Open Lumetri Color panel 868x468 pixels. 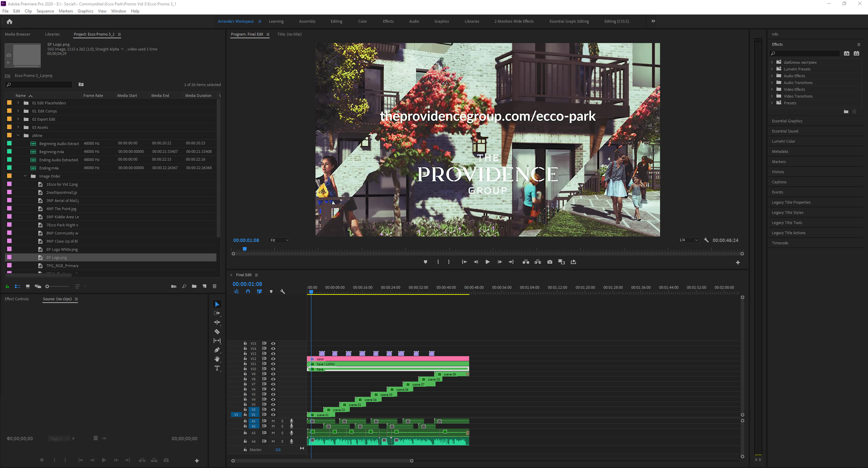coord(783,141)
